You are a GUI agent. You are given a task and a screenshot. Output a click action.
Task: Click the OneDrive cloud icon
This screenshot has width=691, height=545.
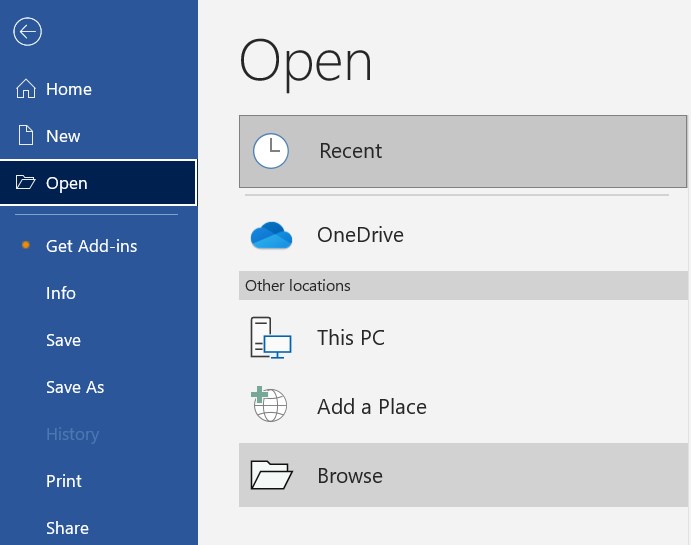pos(270,236)
